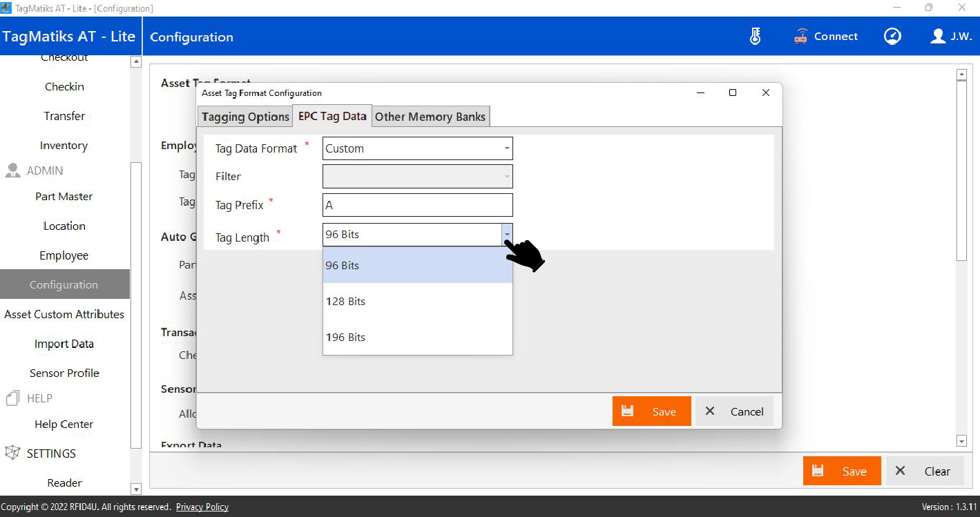Open the Privacy Policy link
Viewport: 980px width, 517px height.
pyautogui.click(x=202, y=507)
